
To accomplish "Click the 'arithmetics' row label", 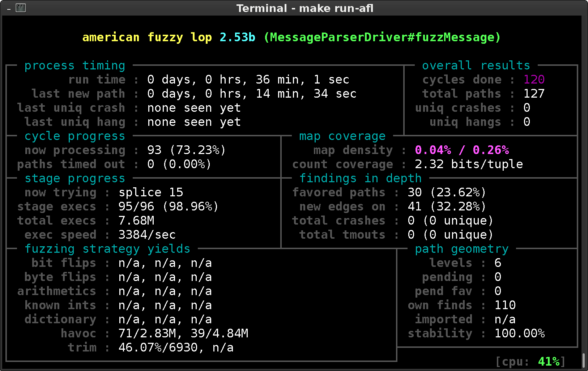I will pyautogui.click(x=57, y=291).
